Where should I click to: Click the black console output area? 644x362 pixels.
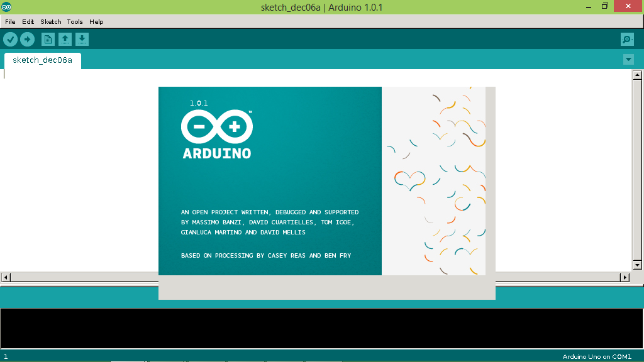(321, 328)
